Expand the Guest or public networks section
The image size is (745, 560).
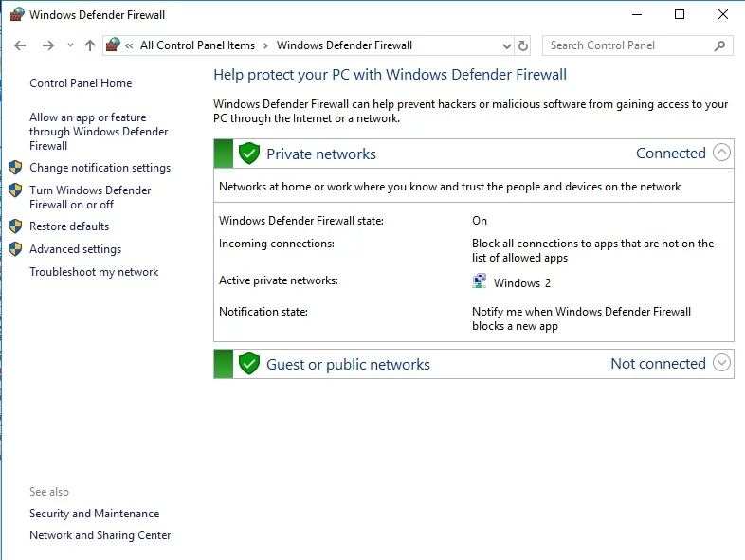pos(721,363)
